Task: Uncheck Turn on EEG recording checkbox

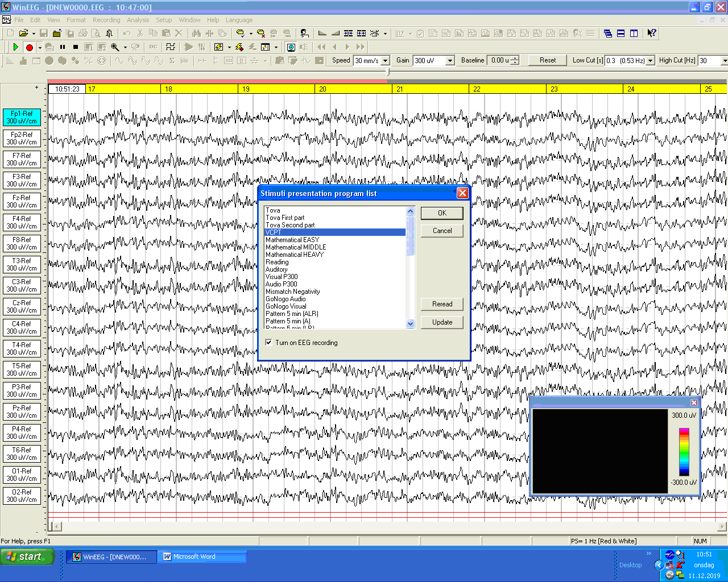Action: [x=269, y=342]
